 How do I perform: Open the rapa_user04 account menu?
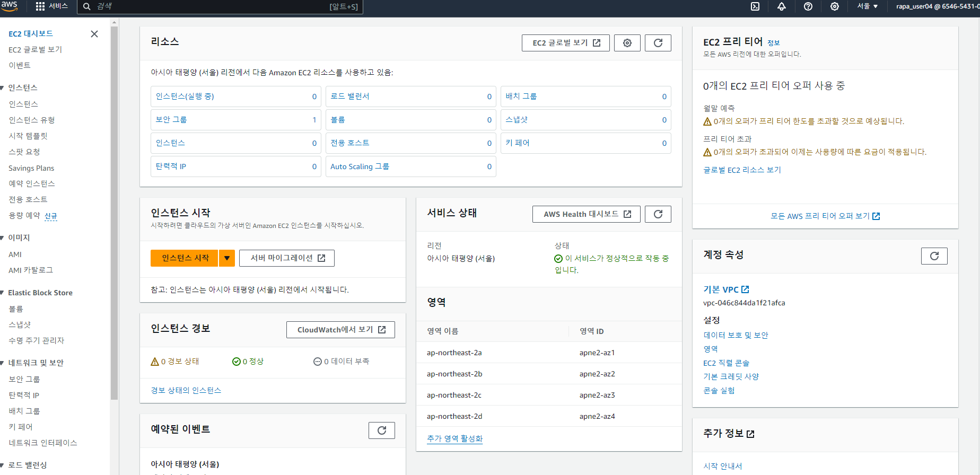(x=937, y=6)
